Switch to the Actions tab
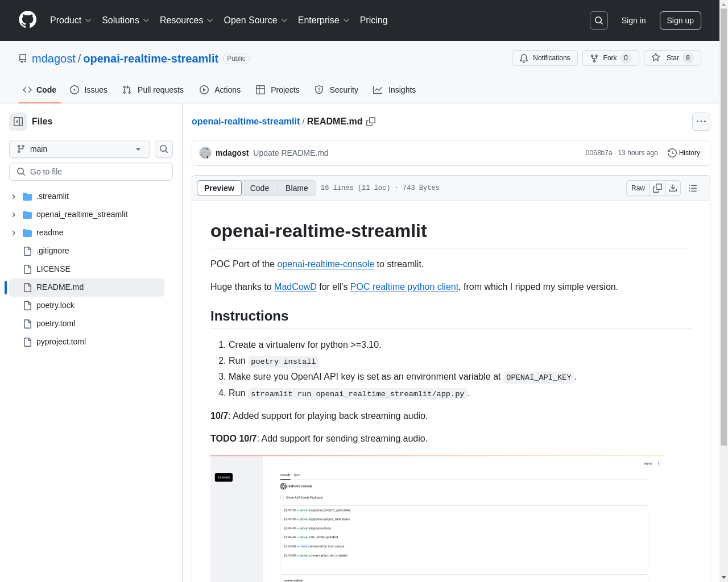728x582 pixels. pyautogui.click(x=220, y=90)
